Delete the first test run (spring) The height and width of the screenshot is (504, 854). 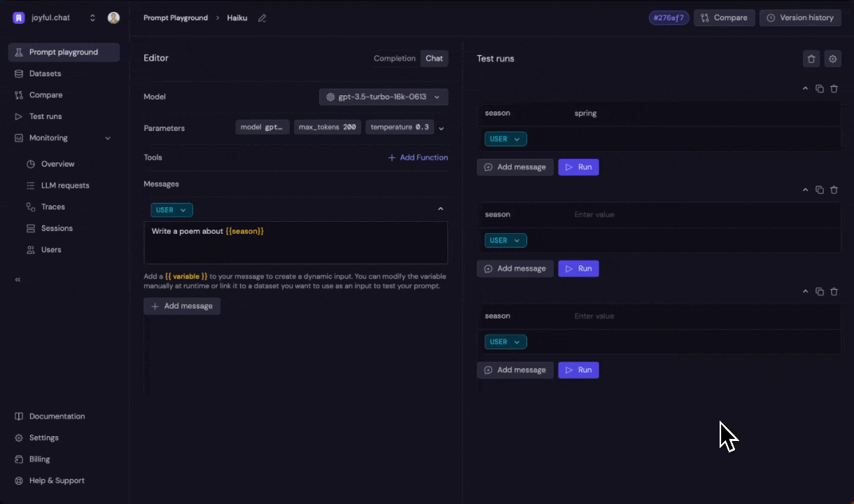(834, 89)
